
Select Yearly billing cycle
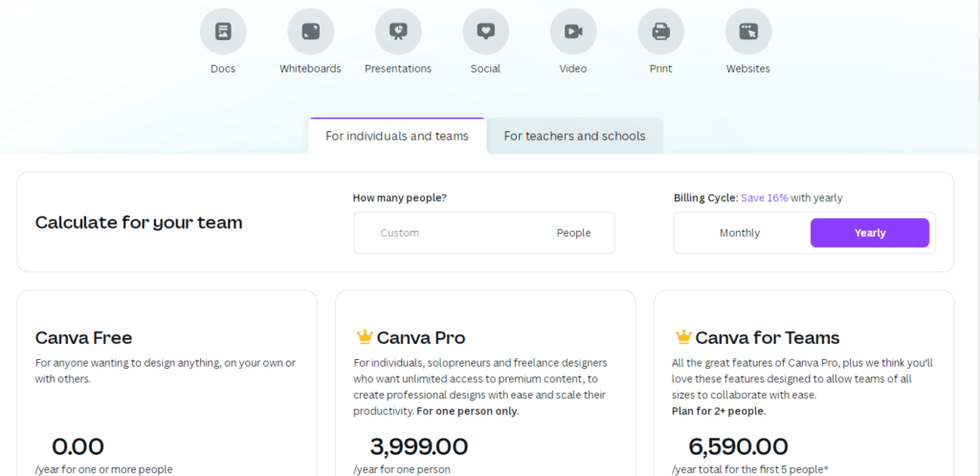coord(870,233)
